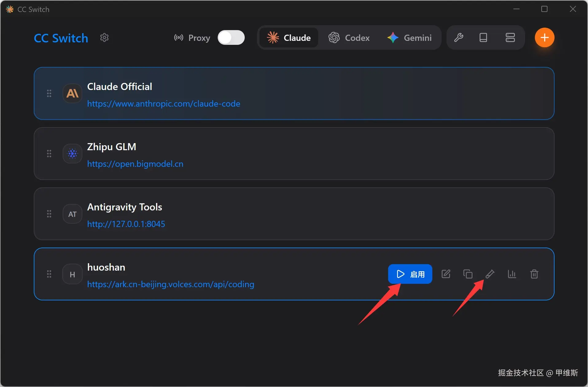Viewport: 588px width, 387px height.
Task: Open settings via the gear icon
Action: pos(104,38)
